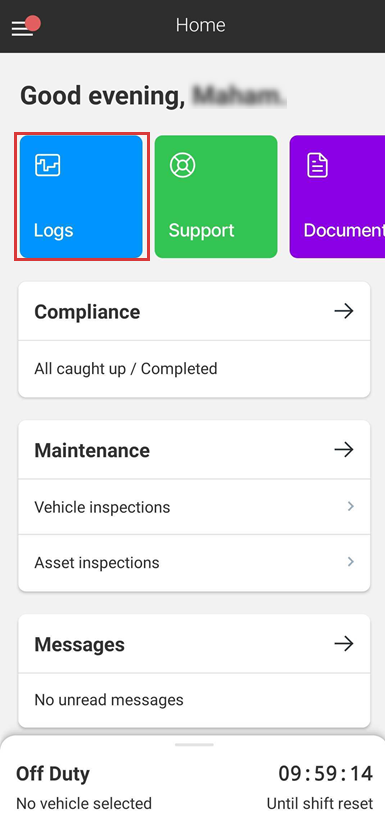
Task: Tap the No unread messages row
Action: pos(194,700)
